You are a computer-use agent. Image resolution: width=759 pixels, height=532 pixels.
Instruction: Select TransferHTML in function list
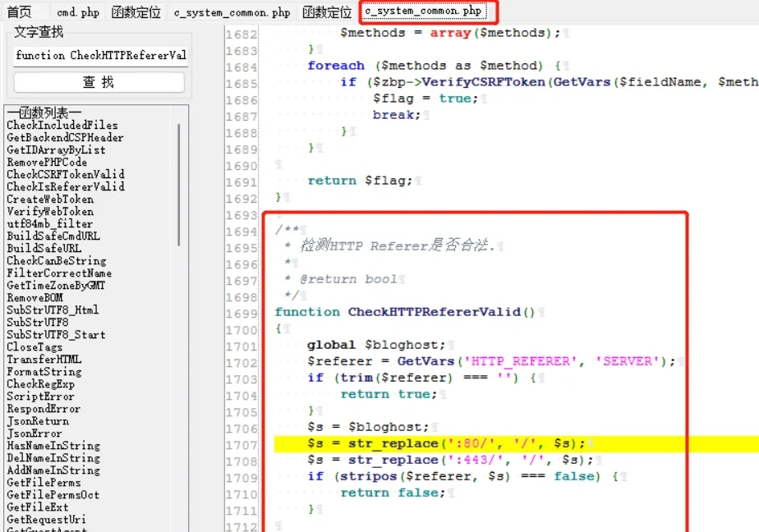pyautogui.click(x=44, y=359)
